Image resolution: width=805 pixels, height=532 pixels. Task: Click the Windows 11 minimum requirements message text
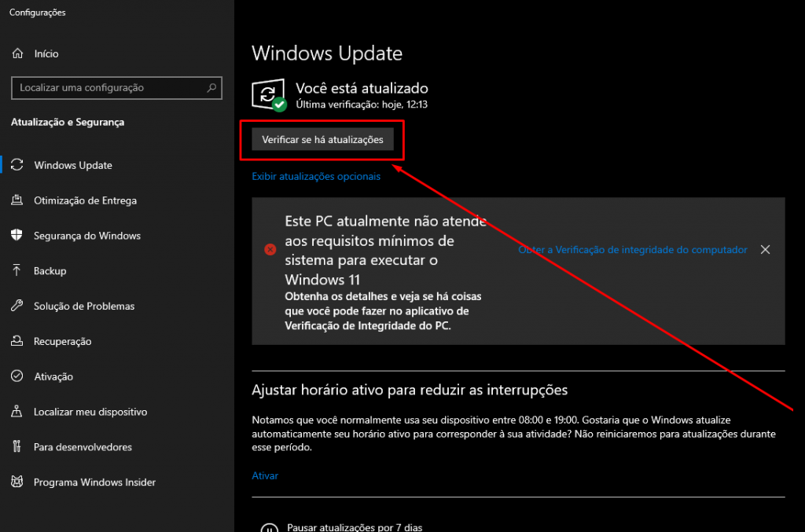click(x=385, y=251)
